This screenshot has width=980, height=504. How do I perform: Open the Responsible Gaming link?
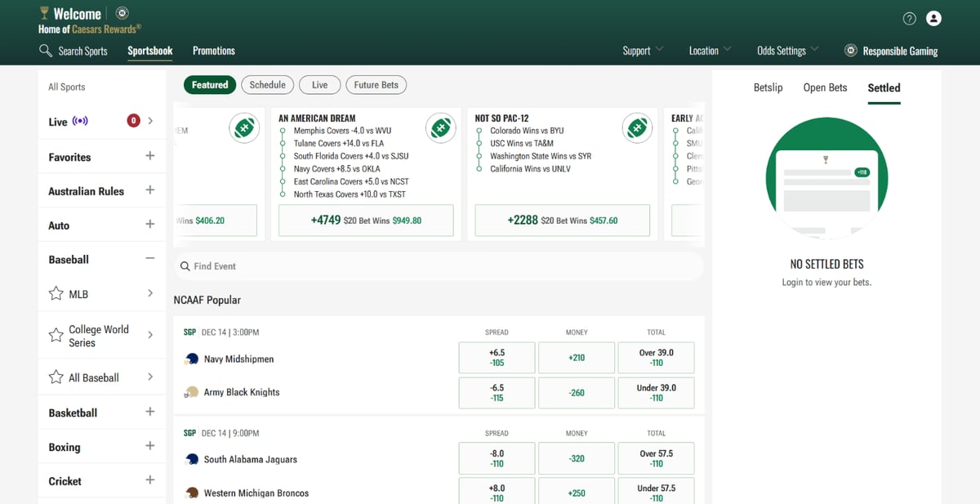[900, 51]
